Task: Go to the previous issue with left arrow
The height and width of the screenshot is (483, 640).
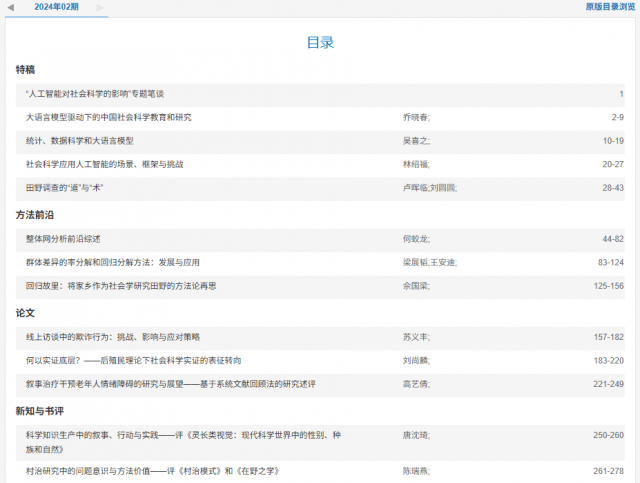Action: click(10, 7)
